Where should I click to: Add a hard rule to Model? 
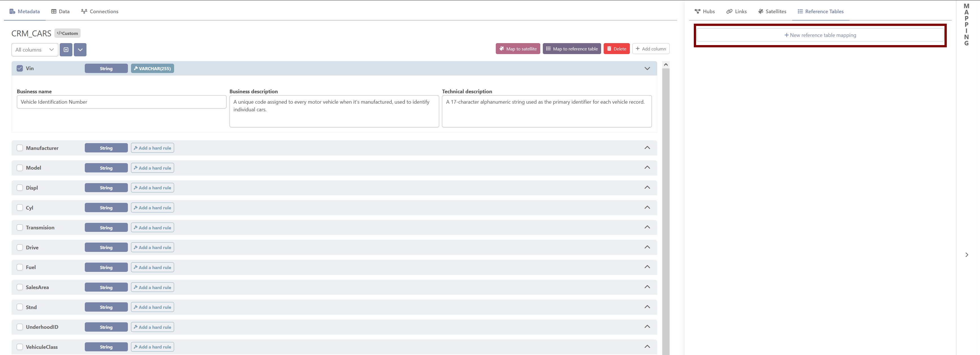tap(153, 168)
